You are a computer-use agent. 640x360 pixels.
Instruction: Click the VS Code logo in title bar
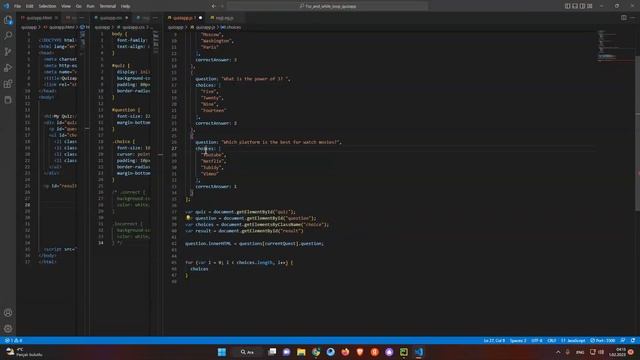[x=6, y=6]
